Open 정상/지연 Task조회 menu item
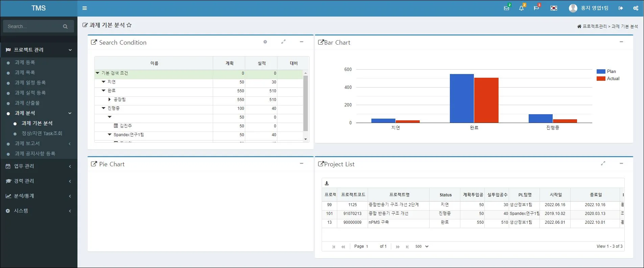Screen dimensions: 644x268 click(42, 133)
